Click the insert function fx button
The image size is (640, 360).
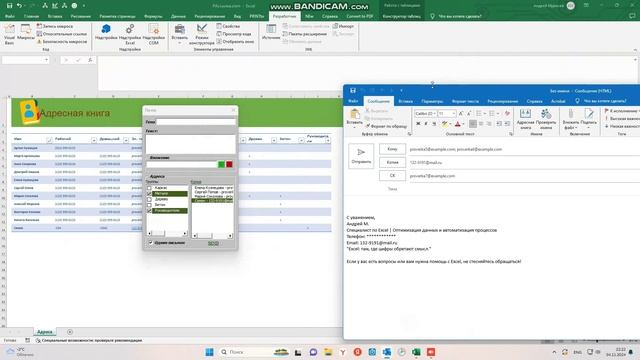(x=90, y=60)
